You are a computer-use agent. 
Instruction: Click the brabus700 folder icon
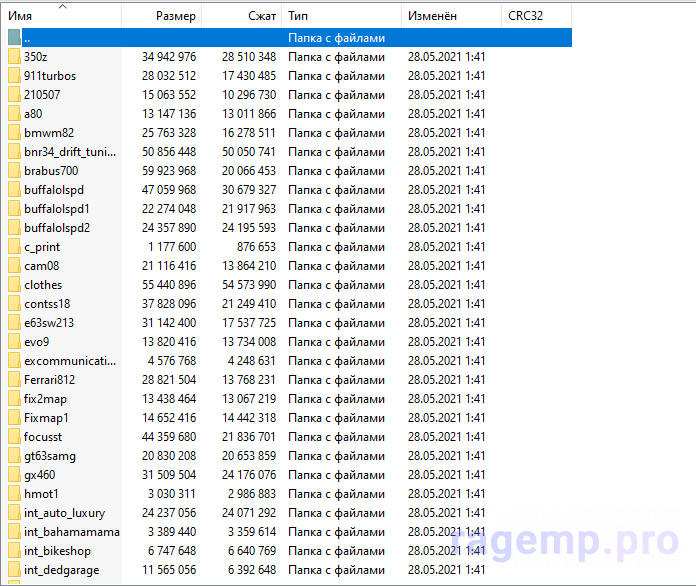14,171
